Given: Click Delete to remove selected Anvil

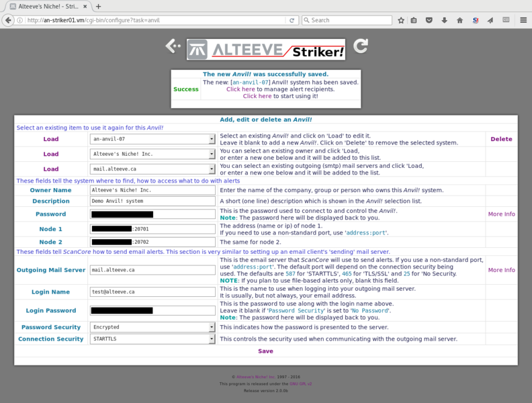Looking at the screenshot, I should click(x=502, y=139).
